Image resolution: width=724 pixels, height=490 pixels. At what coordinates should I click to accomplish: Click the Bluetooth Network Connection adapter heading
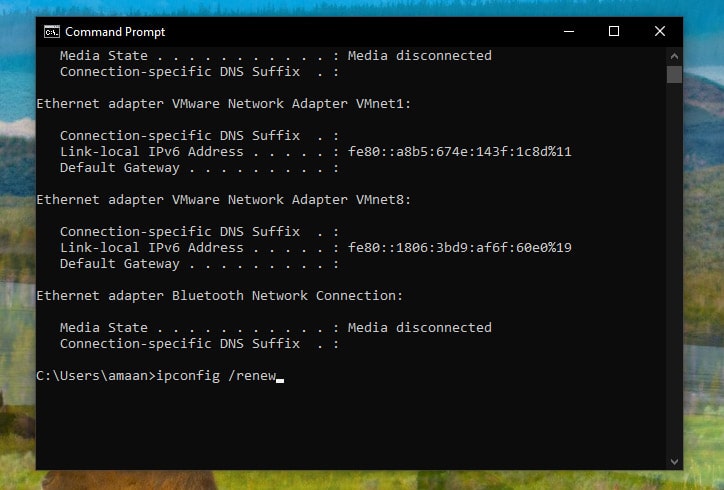click(x=219, y=296)
